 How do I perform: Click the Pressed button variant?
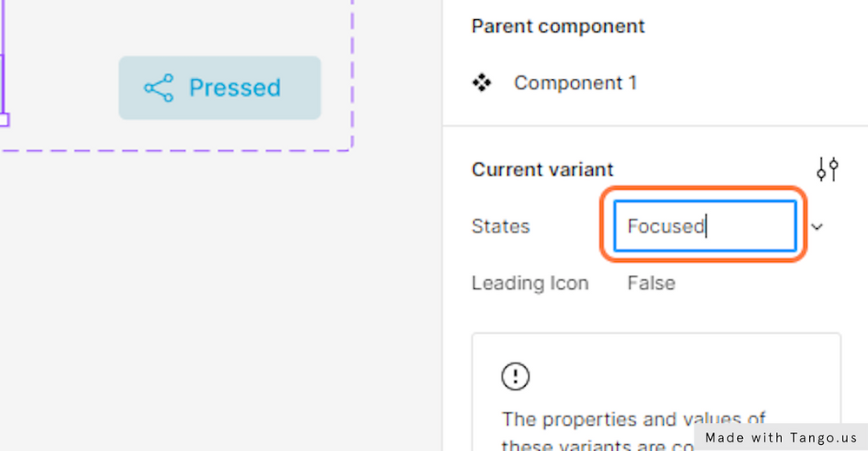[x=220, y=88]
